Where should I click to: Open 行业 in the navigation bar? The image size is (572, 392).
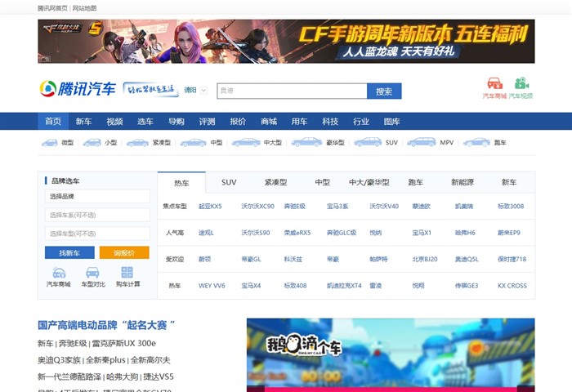(x=361, y=122)
